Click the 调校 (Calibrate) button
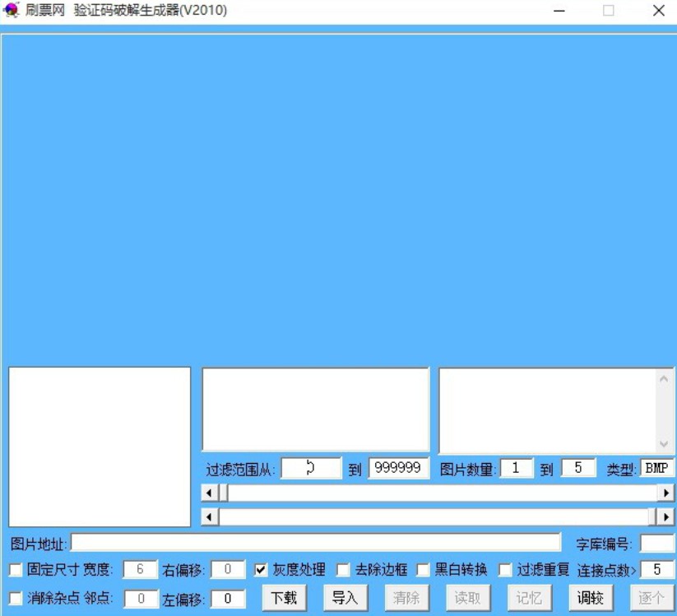 point(591,598)
